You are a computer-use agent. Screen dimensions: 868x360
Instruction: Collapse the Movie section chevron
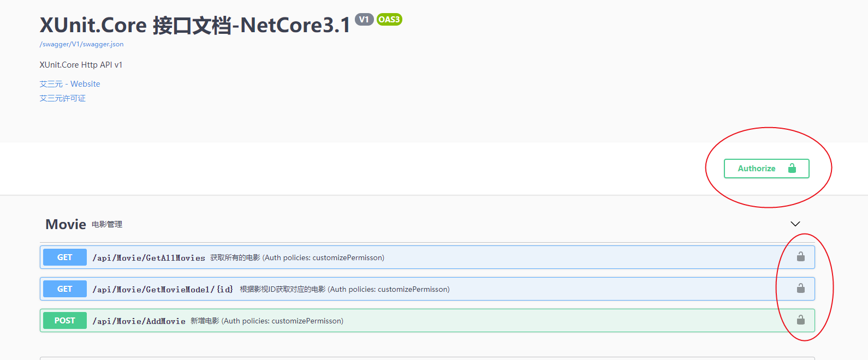[x=795, y=224]
